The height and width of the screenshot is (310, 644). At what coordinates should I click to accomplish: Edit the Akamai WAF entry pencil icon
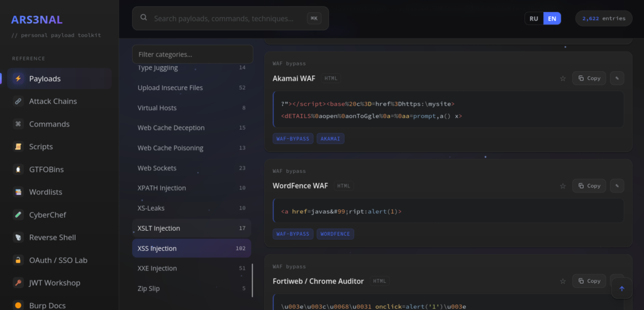click(x=617, y=78)
